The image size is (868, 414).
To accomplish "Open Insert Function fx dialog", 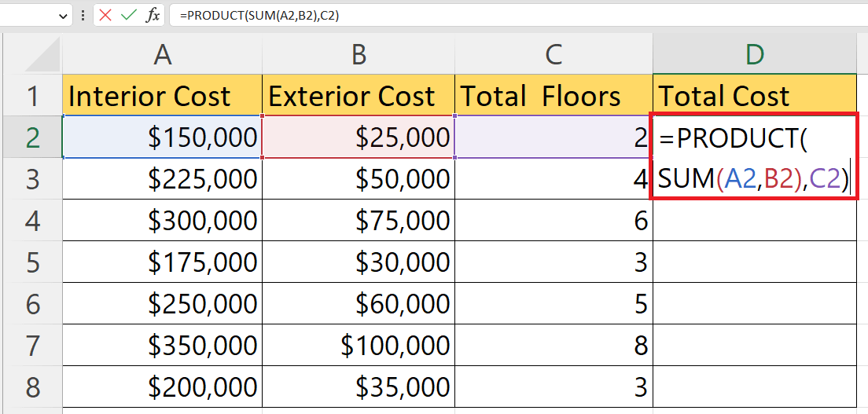I will coord(153,16).
